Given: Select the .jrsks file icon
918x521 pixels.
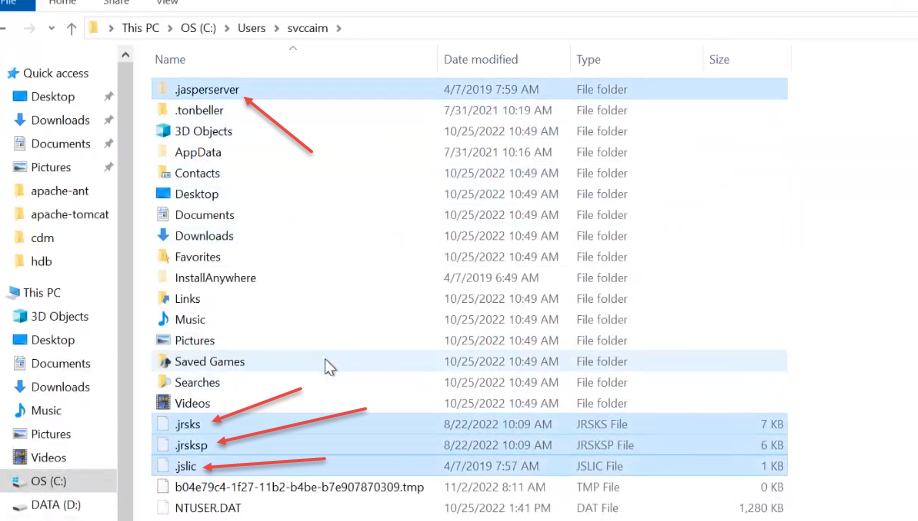Looking at the screenshot, I should coord(163,425).
